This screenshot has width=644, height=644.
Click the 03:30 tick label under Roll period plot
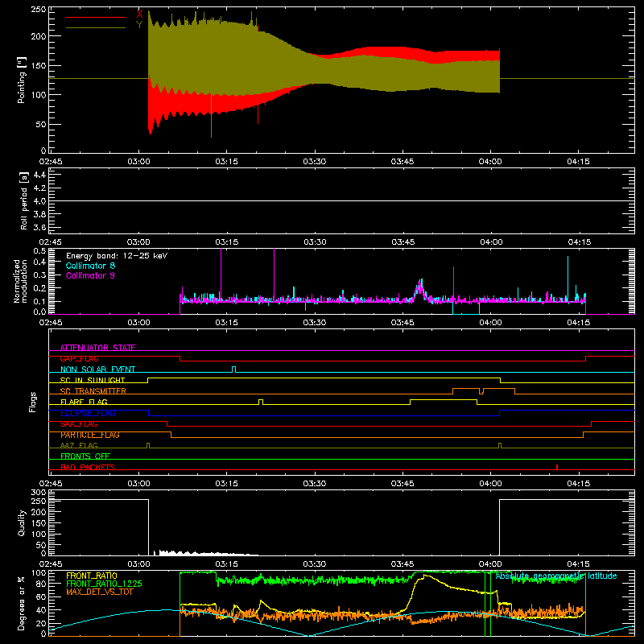click(315, 242)
